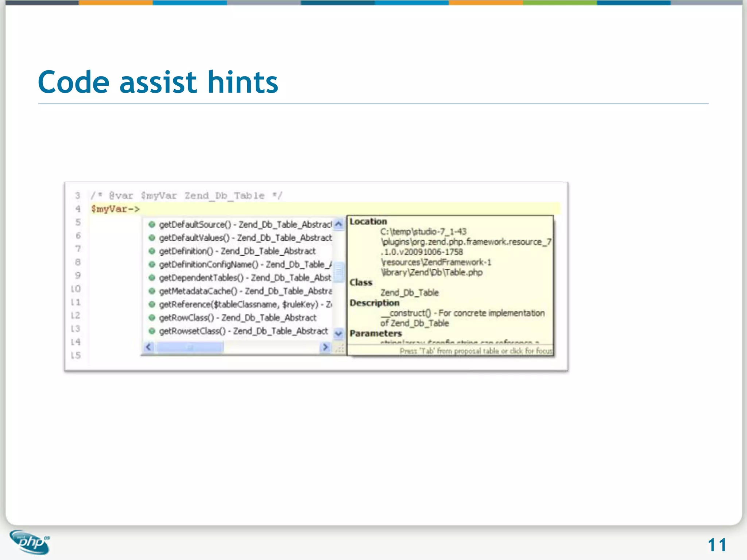This screenshot has height=560, width=747.
Task: Click green method icon beside getDefaultValues()
Action: point(152,238)
